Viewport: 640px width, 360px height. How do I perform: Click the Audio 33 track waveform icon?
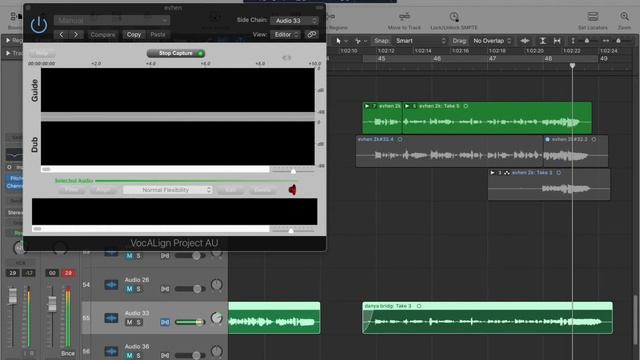tap(111, 318)
